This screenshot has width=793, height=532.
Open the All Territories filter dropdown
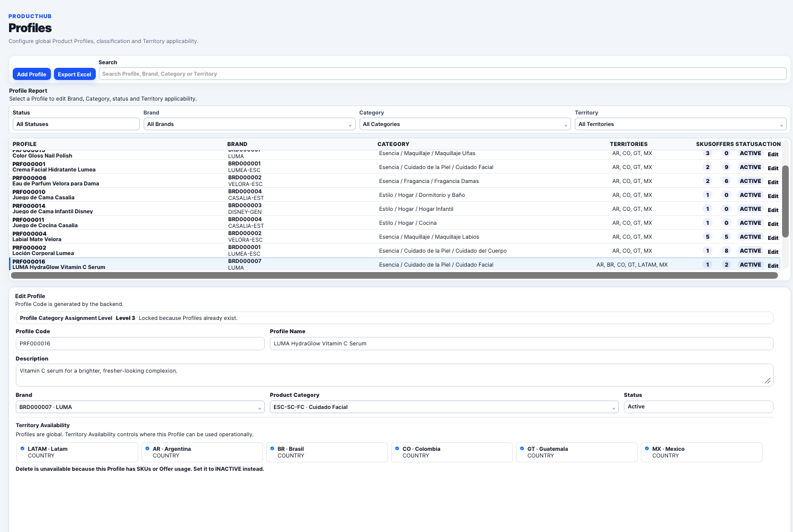point(681,124)
